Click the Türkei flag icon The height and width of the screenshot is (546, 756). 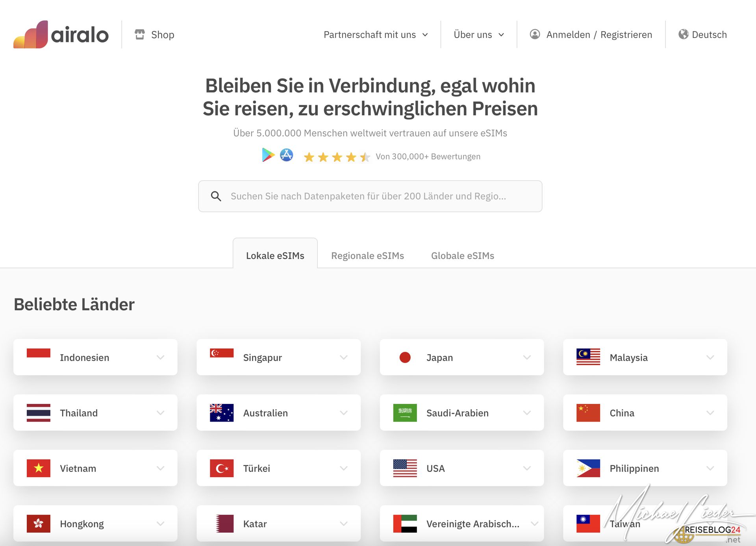[x=222, y=468]
